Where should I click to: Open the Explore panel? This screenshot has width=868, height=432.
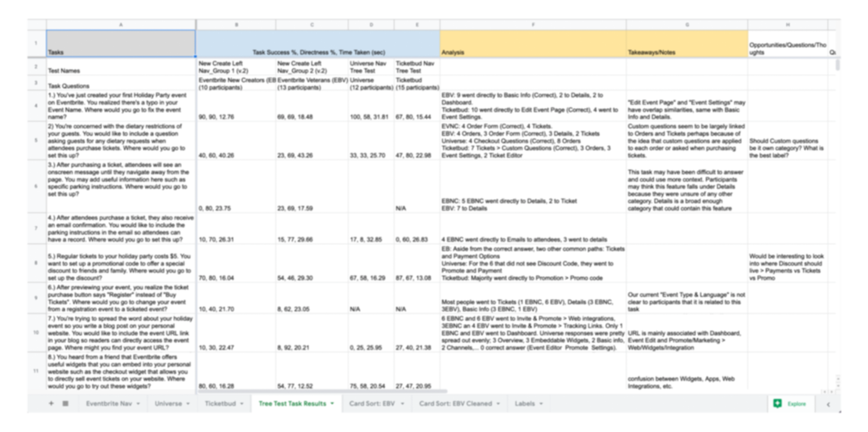tap(791, 404)
